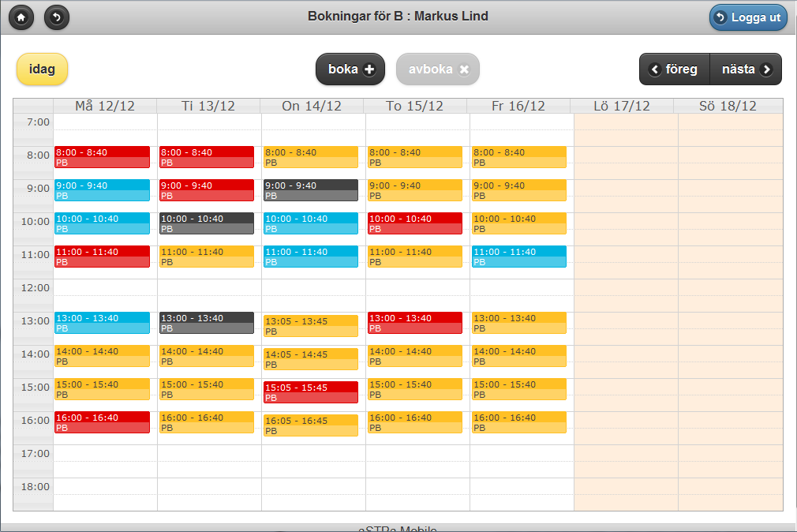Open Tuesday 15:00 - 15:40 yellow slot

coord(207,389)
